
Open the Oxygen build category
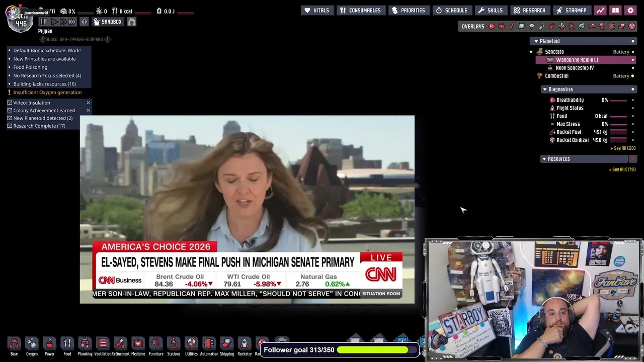(32, 346)
